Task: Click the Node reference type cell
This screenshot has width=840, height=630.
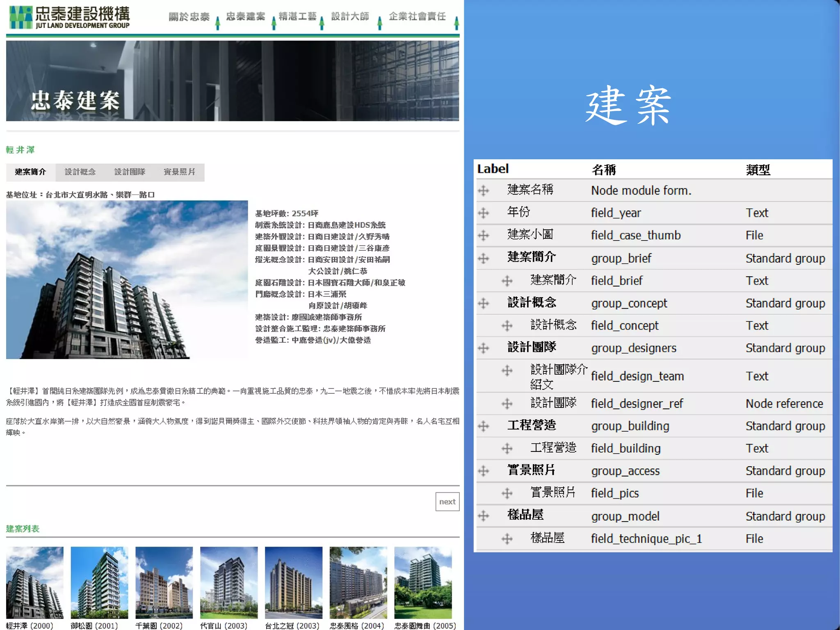Action: (x=784, y=403)
